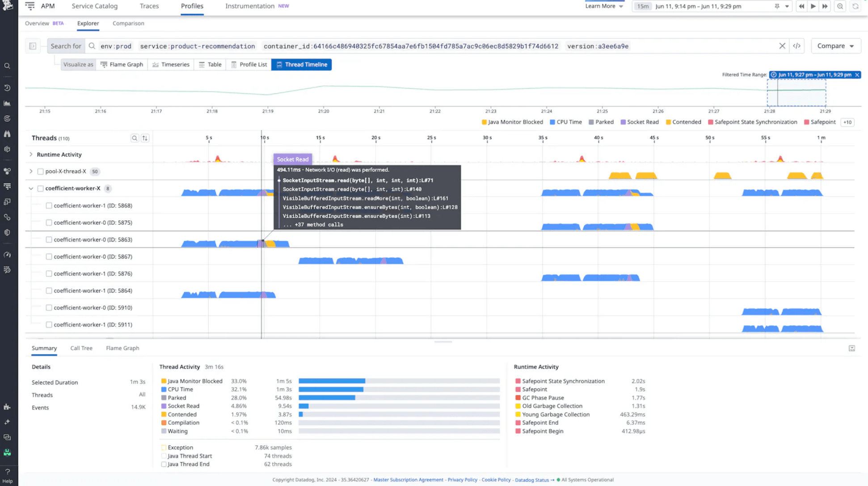Expand the Runtime Activity row
The width and height of the screenshot is (868, 486).
coord(31,155)
